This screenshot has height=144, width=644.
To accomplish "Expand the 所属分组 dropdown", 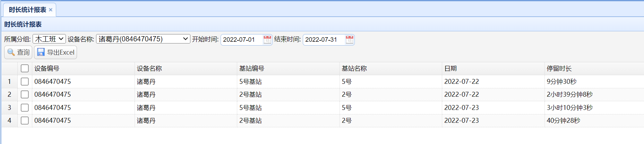I will coord(49,39).
